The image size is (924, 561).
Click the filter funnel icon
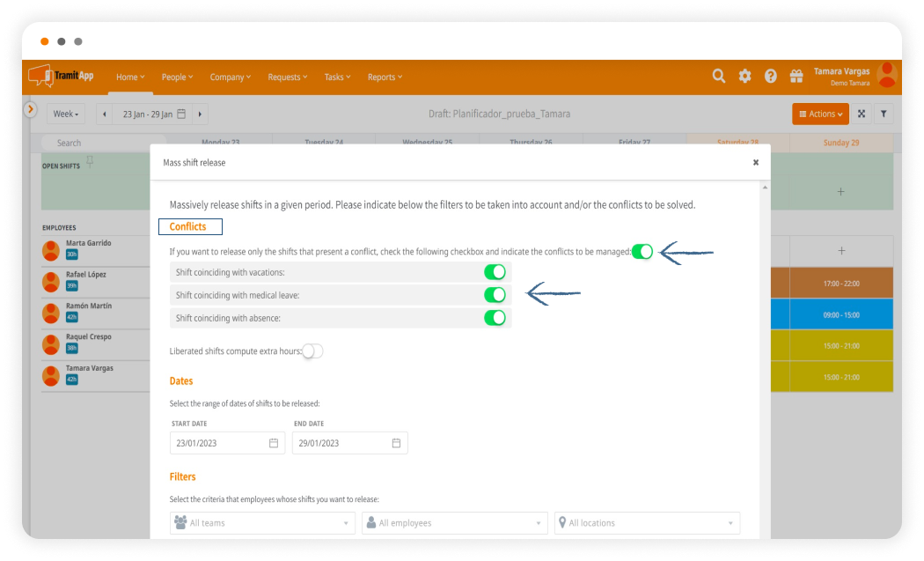coord(884,114)
